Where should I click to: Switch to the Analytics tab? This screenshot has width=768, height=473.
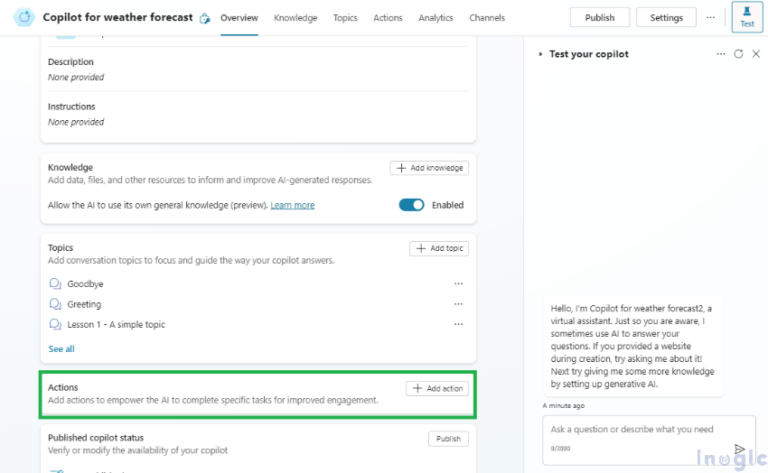(435, 18)
